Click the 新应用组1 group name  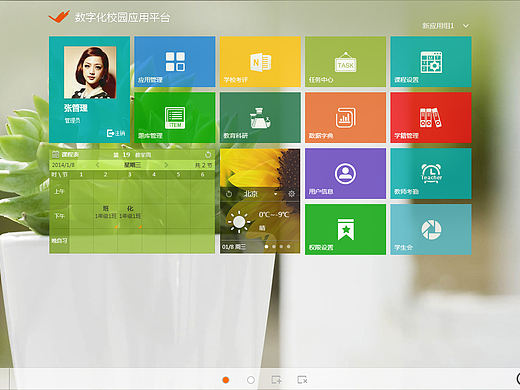tap(438, 26)
